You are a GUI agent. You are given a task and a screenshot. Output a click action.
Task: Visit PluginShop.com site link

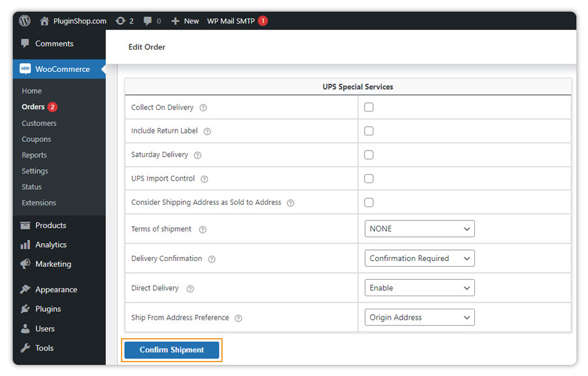click(x=80, y=21)
